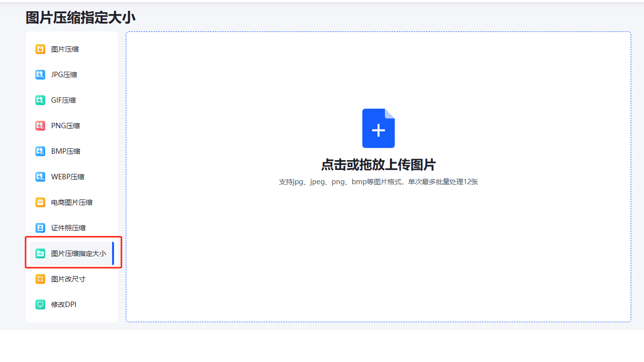This screenshot has width=644, height=362.
Task: Click the supported formats hint 支持jpg、jpeg、png
Action: [379, 182]
